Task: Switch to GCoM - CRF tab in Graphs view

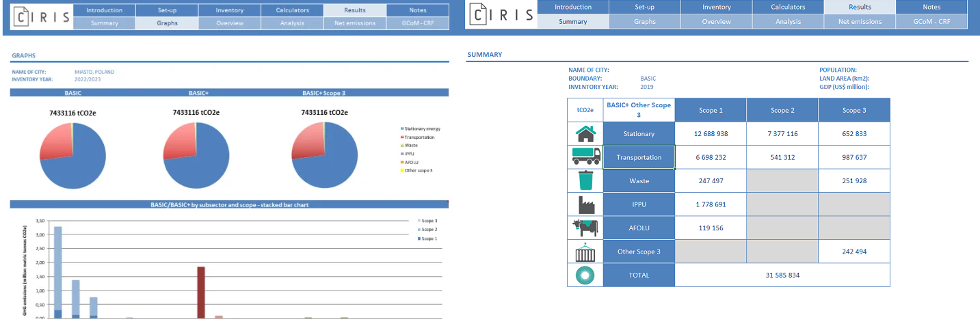Action: [417, 23]
